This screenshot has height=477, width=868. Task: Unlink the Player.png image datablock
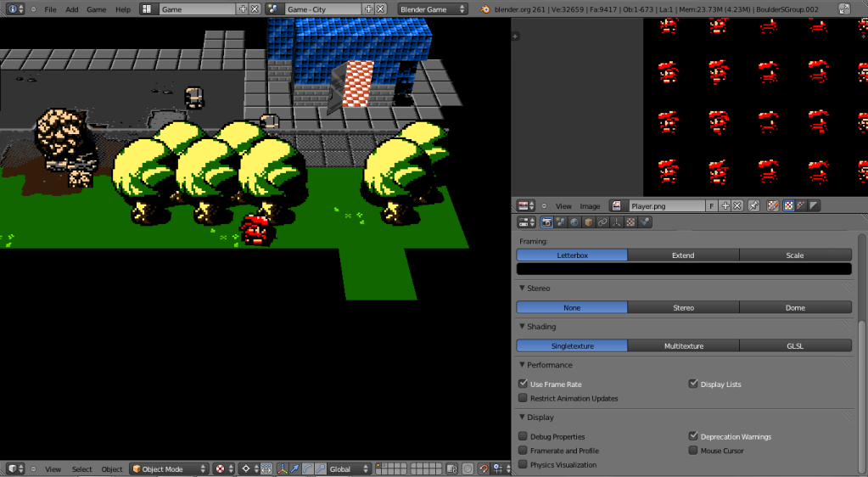click(x=736, y=205)
